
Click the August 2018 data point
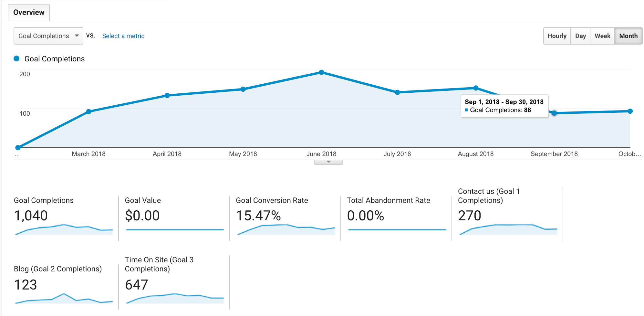[476, 88]
